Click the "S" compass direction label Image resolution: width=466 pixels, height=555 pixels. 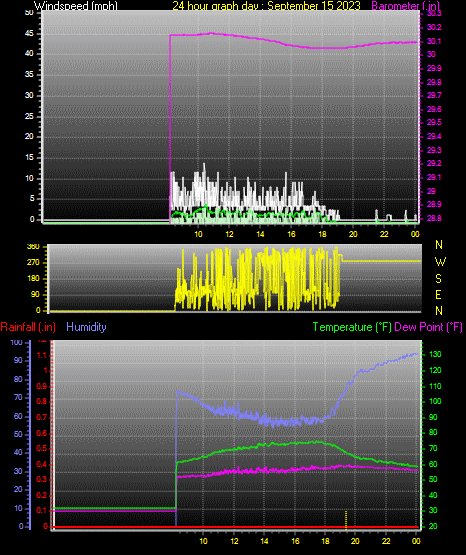coord(438,279)
